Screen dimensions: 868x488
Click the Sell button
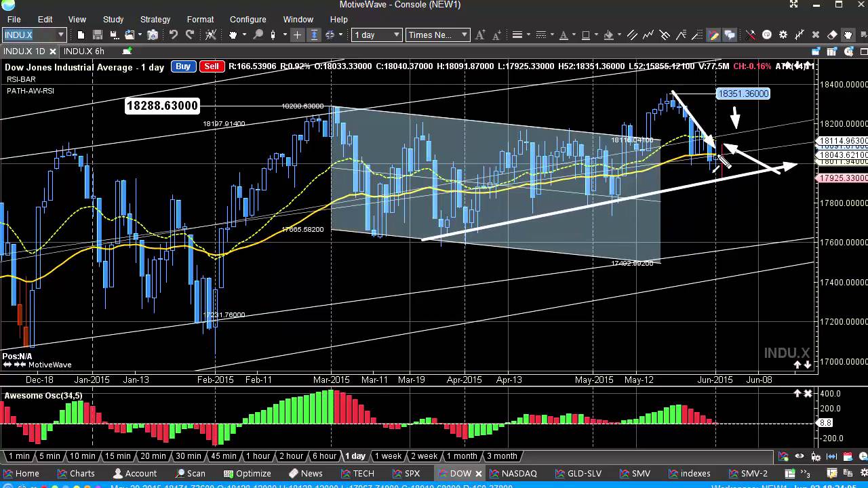coord(212,66)
